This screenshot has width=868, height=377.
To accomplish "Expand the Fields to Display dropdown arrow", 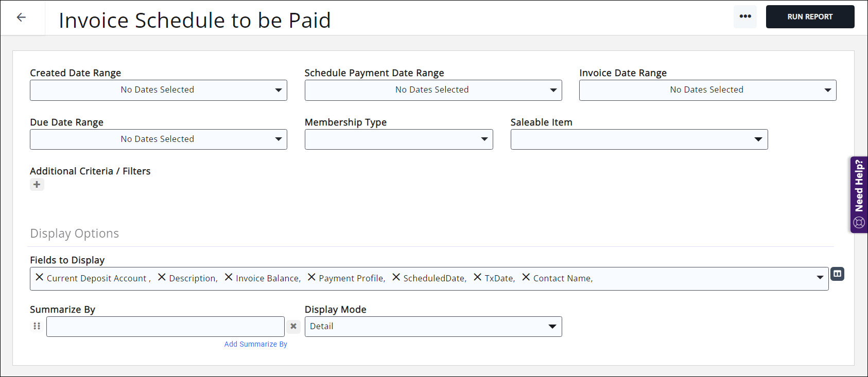I will point(820,278).
